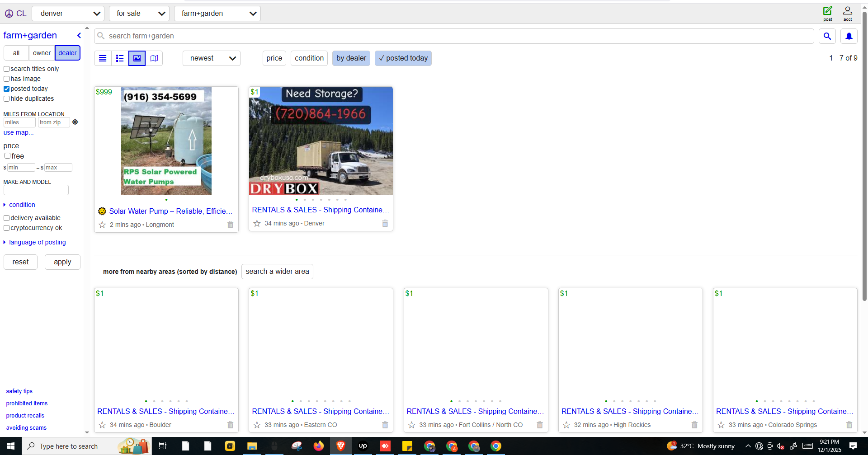Open the farm+garden subcategory dropdown

click(217, 14)
